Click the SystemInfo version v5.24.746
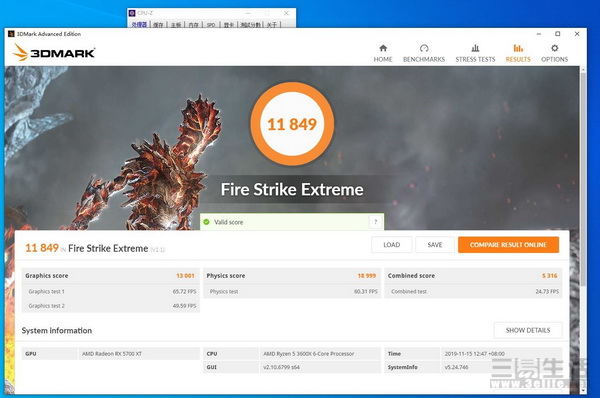The image size is (600, 398). (456, 367)
